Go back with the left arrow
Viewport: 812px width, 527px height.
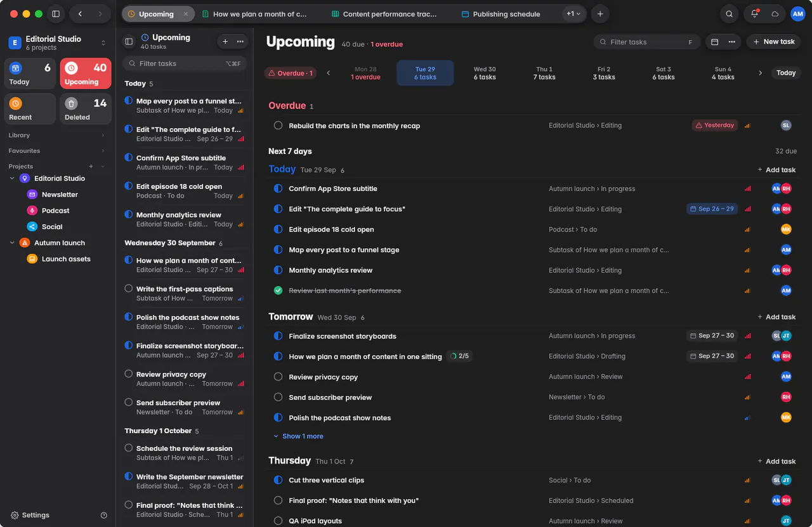click(x=80, y=14)
